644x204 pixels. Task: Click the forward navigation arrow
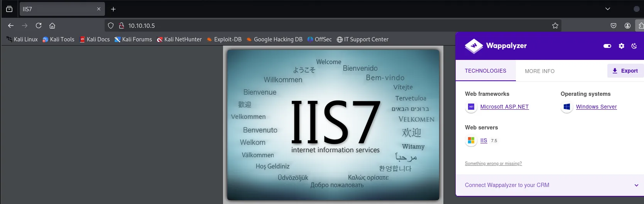click(x=25, y=25)
